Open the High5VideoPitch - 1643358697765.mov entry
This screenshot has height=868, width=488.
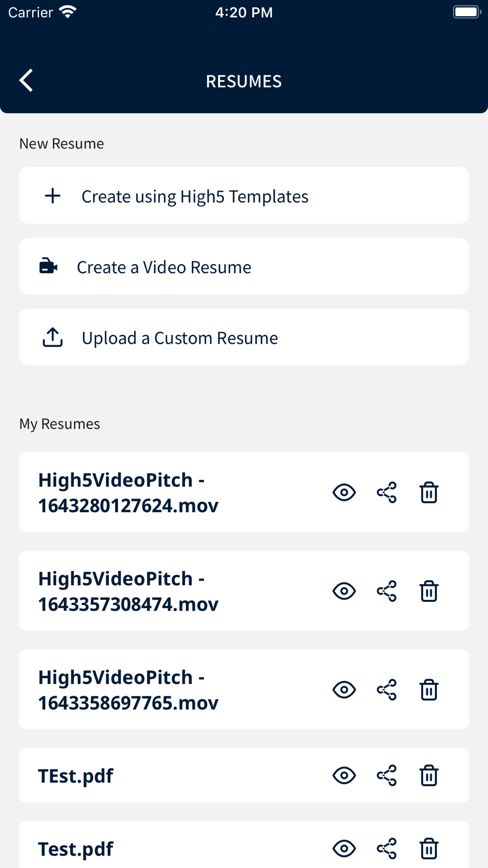tap(128, 690)
